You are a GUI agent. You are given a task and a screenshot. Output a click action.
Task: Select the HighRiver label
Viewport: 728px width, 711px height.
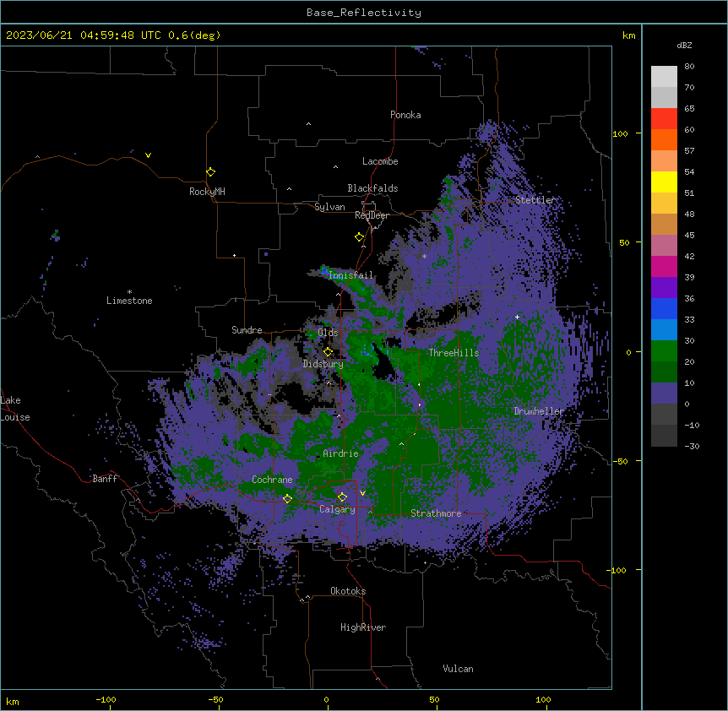[x=363, y=627]
